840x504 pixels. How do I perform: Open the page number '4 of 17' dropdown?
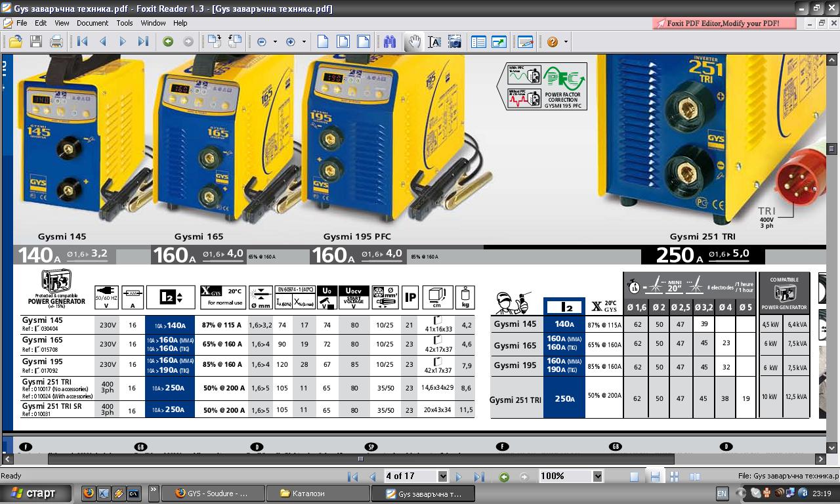click(442, 476)
